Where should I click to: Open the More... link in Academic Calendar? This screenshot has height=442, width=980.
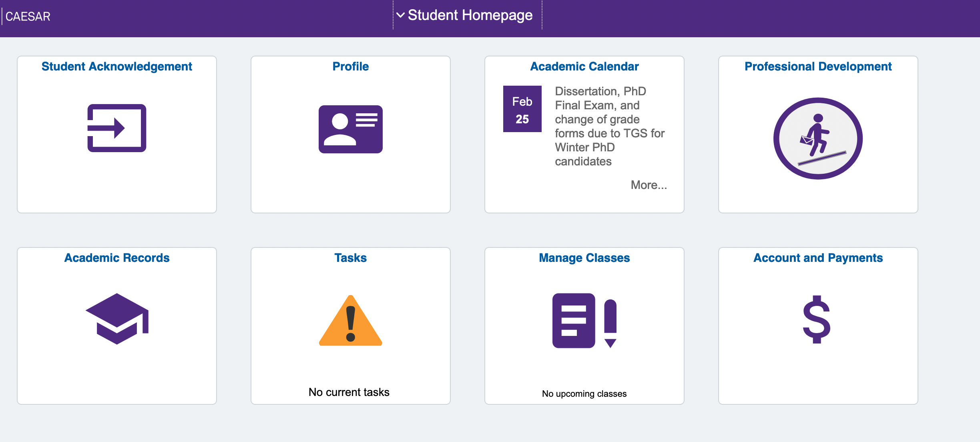pos(649,185)
